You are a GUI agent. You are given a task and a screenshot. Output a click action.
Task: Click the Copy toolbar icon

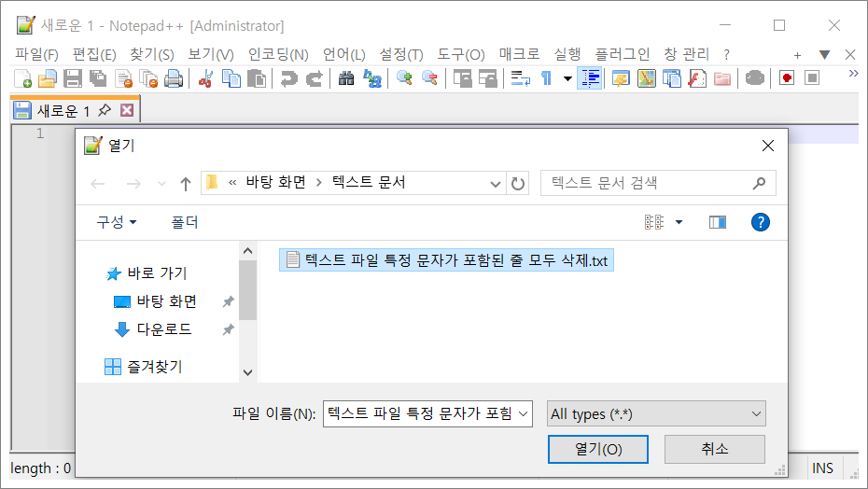[x=231, y=78]
